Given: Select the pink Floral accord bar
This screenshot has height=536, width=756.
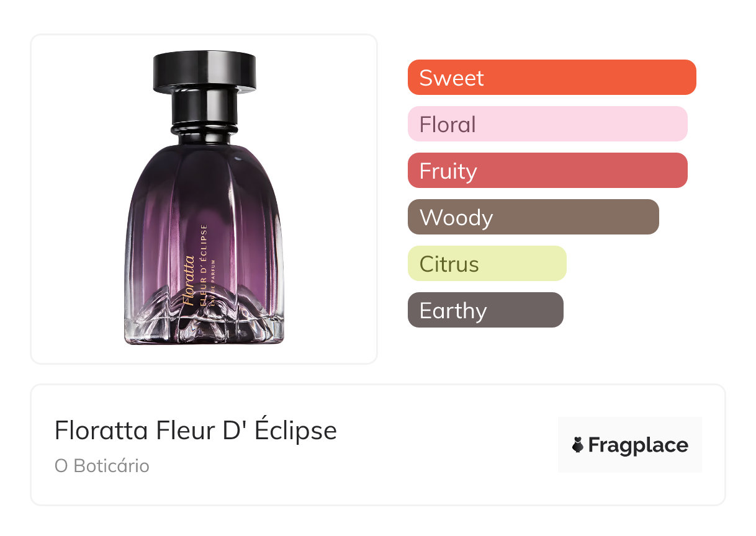Looking at the screenshot, I should (x=547, y=124).
